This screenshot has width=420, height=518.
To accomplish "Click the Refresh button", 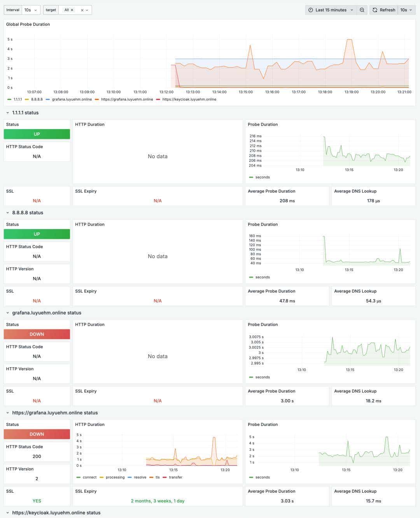I will (387, 10).
